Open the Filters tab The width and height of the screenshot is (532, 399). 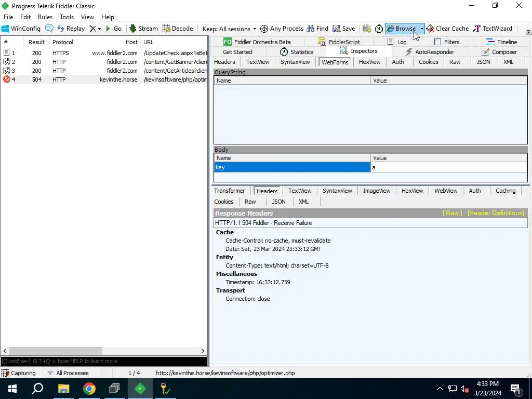tap(447, 42)
